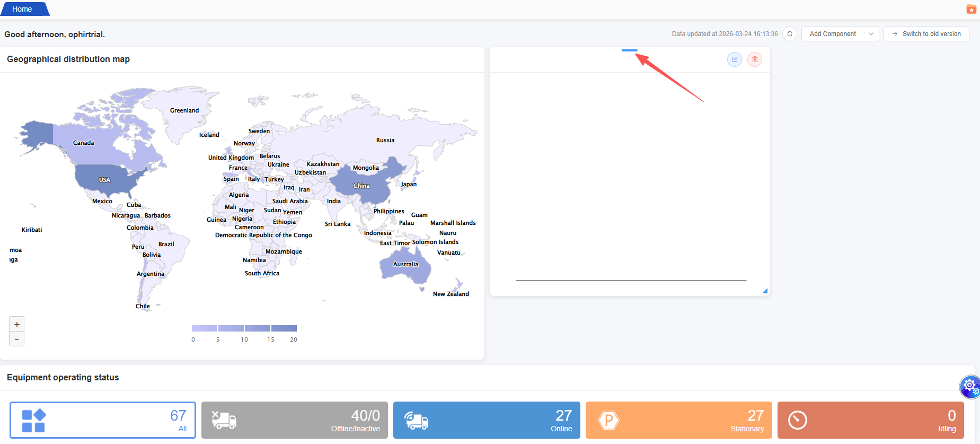The image size is (980, 444).
Task: Zoom in the map with plus button
Action: (17, 324)
